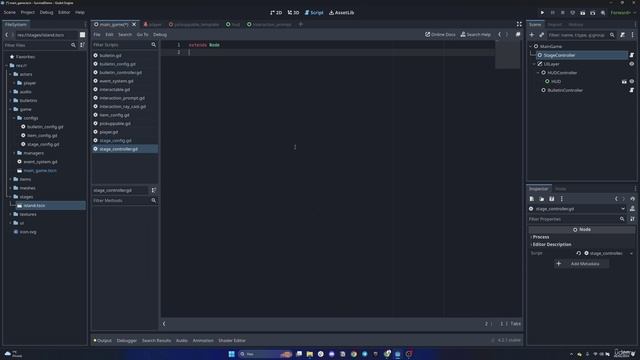Toggle HUD node visibility eye
Viewport: 640px width, 360px height.
pos(632,82)
